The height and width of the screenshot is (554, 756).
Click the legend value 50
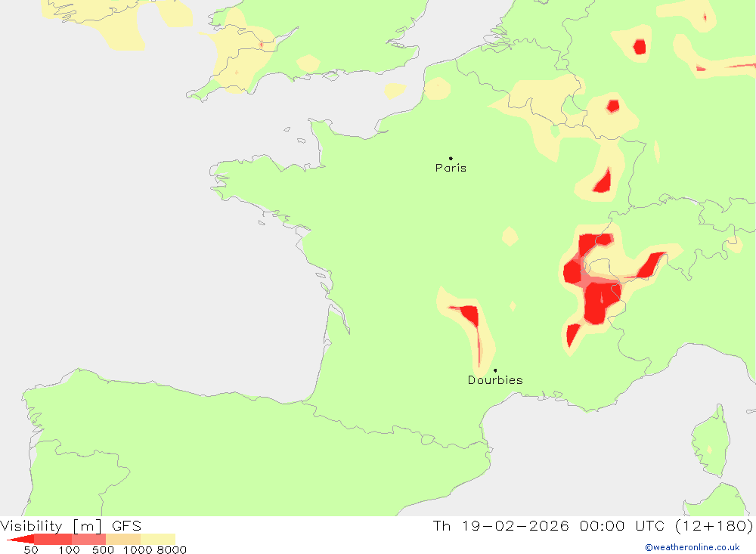pos(31,549)
